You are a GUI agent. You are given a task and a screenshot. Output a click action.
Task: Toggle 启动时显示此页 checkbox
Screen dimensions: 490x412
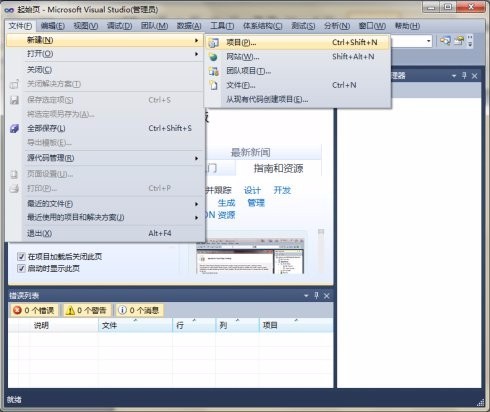21,268
